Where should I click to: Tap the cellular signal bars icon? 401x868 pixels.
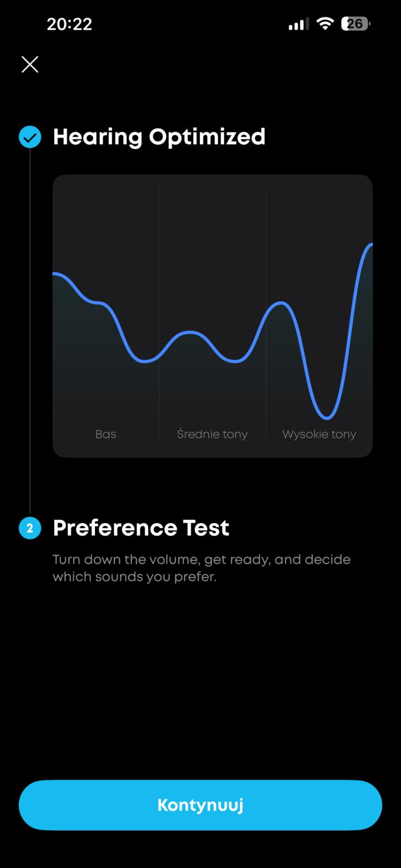(298, 24)
